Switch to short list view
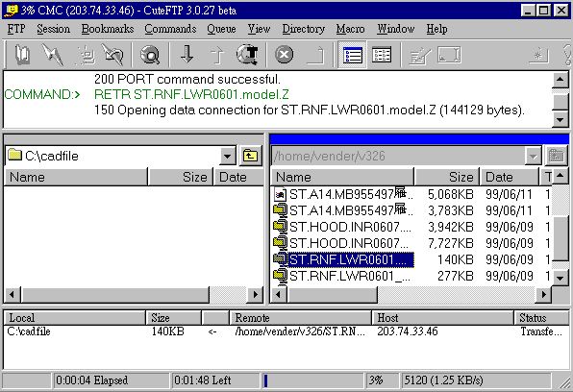This screenshot has width=573, height=392. (352, 55)
